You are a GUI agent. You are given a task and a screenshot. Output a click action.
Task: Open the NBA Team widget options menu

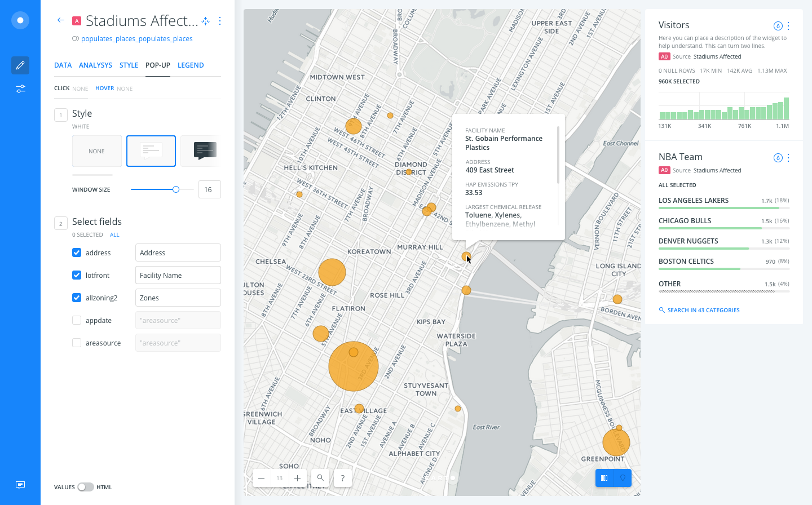pos(788,158)
